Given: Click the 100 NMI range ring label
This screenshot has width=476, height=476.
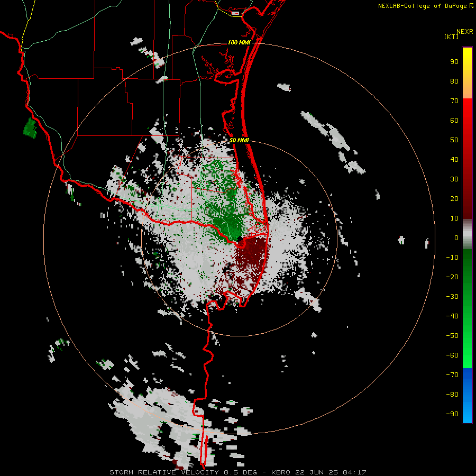Looking at the screenshot, I should pos(239,42).
